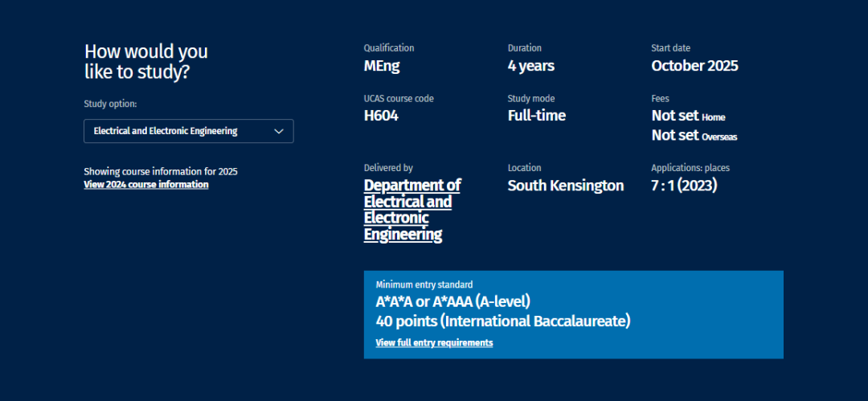
Task: Click the Duration label
Action: click(524, 48)
